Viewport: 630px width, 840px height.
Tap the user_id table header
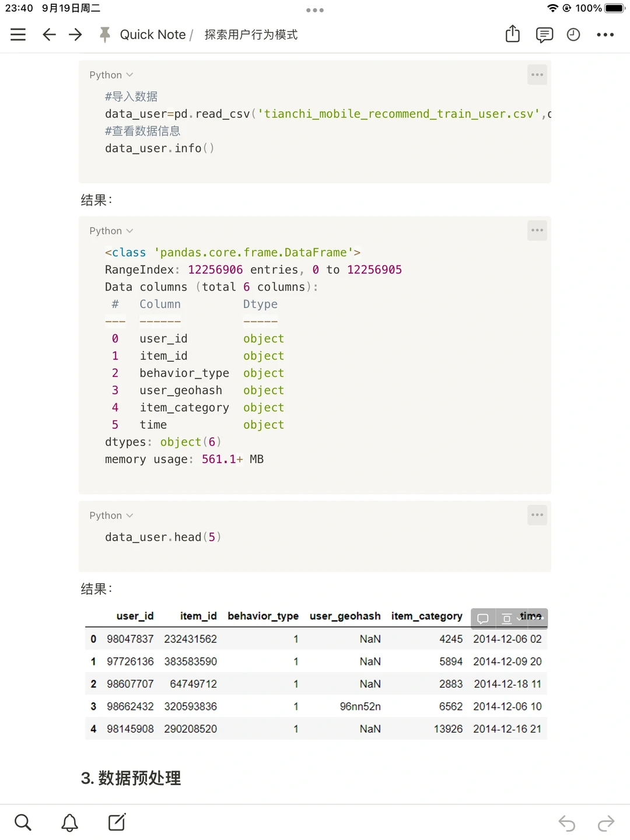coord(135,616)
